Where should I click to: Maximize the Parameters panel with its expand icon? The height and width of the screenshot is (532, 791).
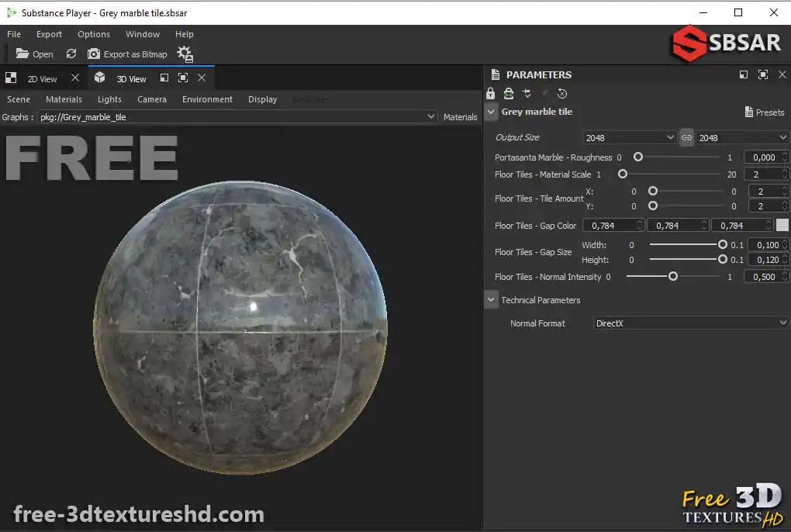pos(762,74)
